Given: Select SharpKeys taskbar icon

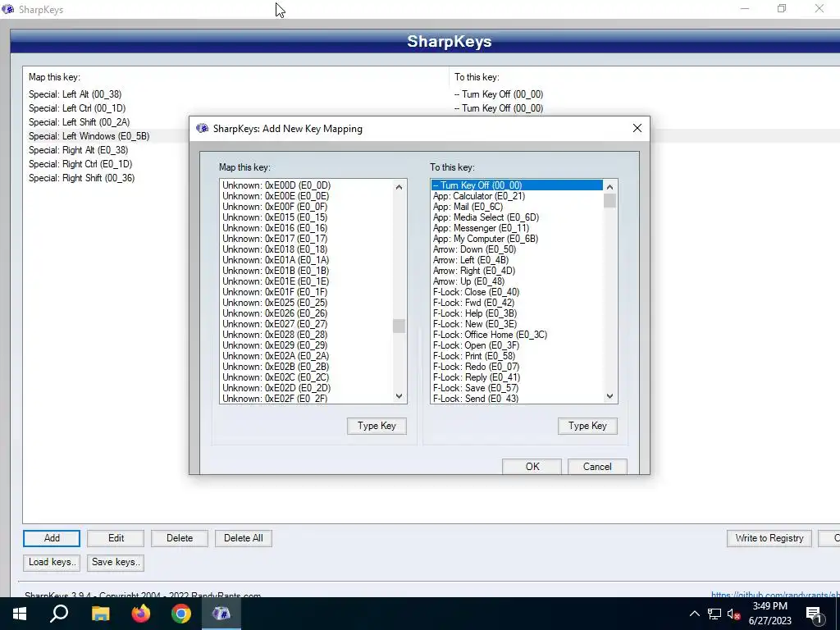Looking at the screenshot, I should [221, 614].
